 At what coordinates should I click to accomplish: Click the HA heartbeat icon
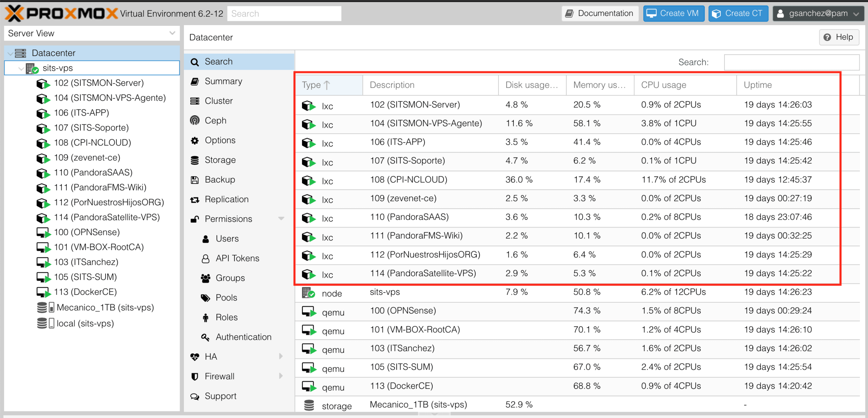point(195,357)
